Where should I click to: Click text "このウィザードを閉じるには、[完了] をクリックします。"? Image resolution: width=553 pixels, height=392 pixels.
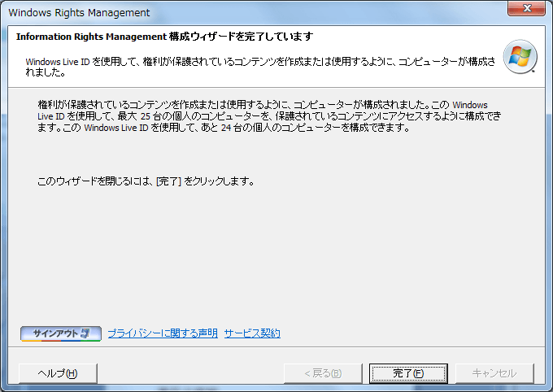146,181
